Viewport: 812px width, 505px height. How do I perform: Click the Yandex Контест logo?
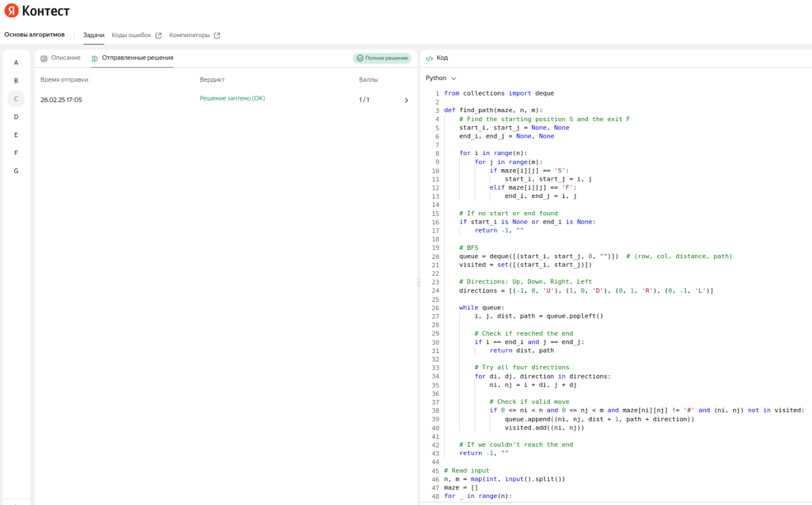point(37,11)
